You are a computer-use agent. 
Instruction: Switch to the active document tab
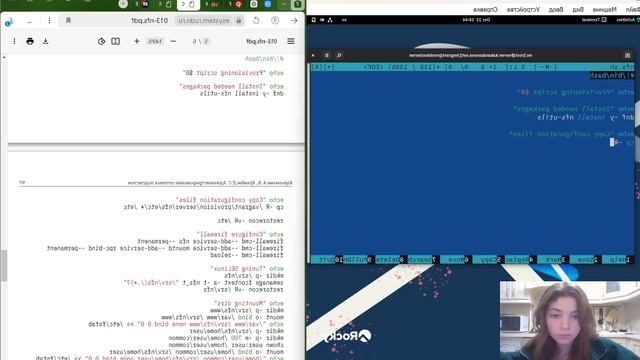[188, 4]
